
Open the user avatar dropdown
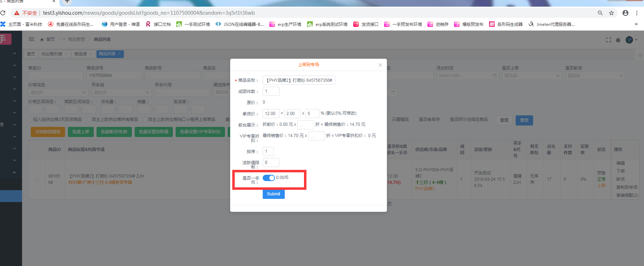pos(631,40)
